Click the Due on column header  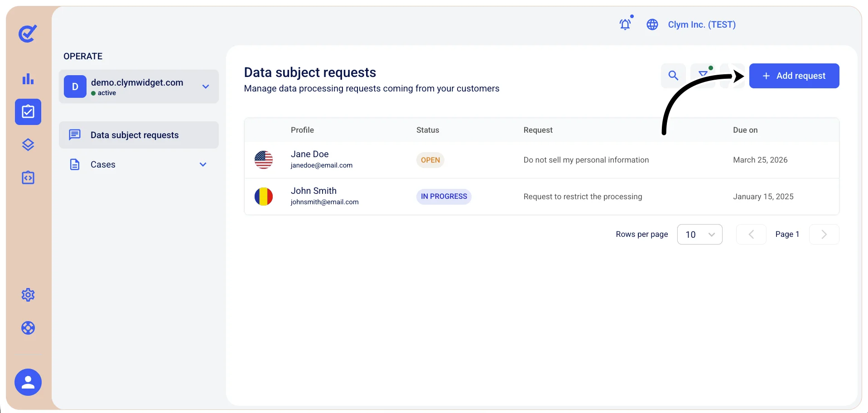point(745,130)
